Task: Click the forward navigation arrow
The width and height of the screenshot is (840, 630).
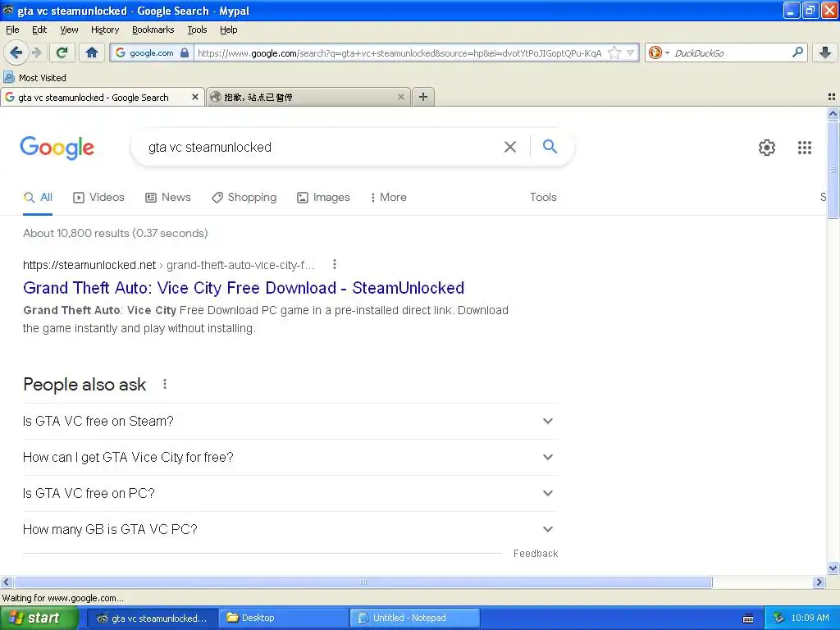Action: click(36, 52)
